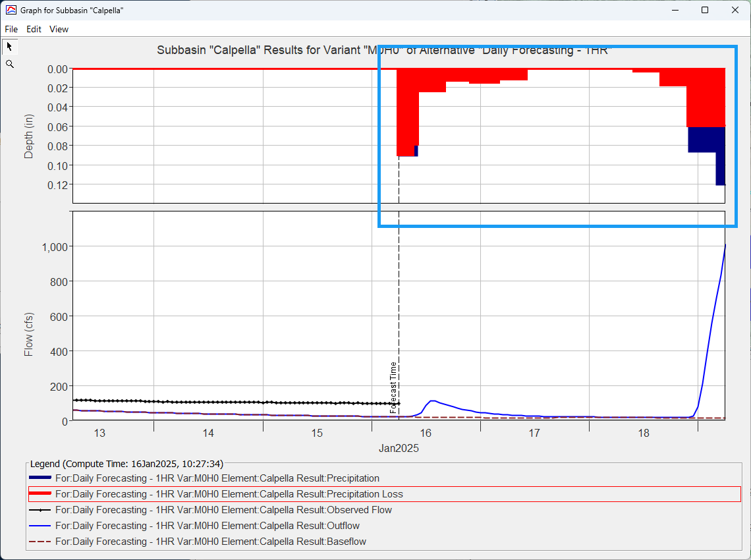Open the View menu
The width and height of the screenshot is (751, 560).
click(59, 29)
